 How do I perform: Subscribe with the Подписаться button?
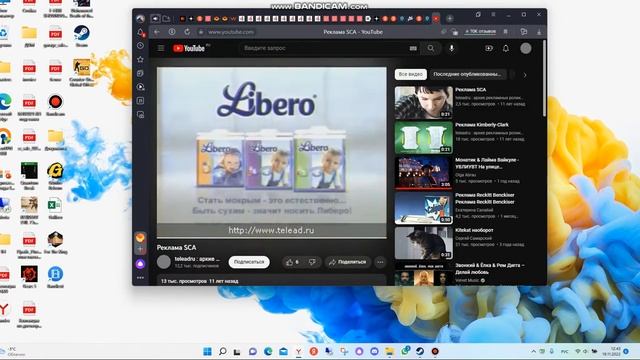(x=249, y=262)
